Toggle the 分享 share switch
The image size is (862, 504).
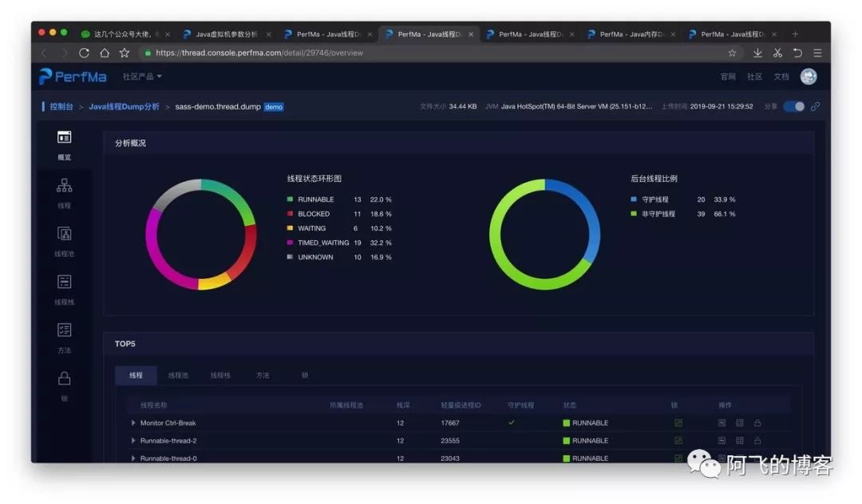793,106
